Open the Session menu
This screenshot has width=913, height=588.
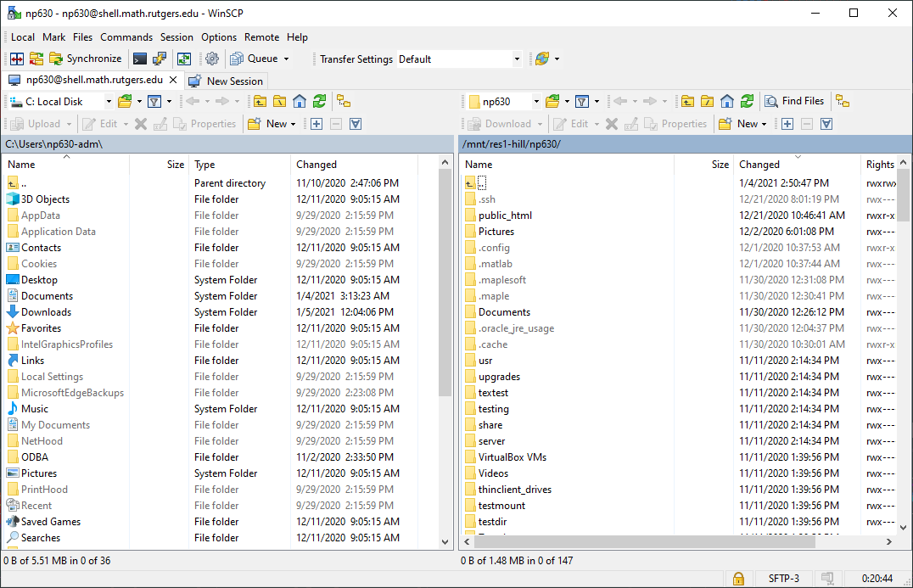[176, 37]
